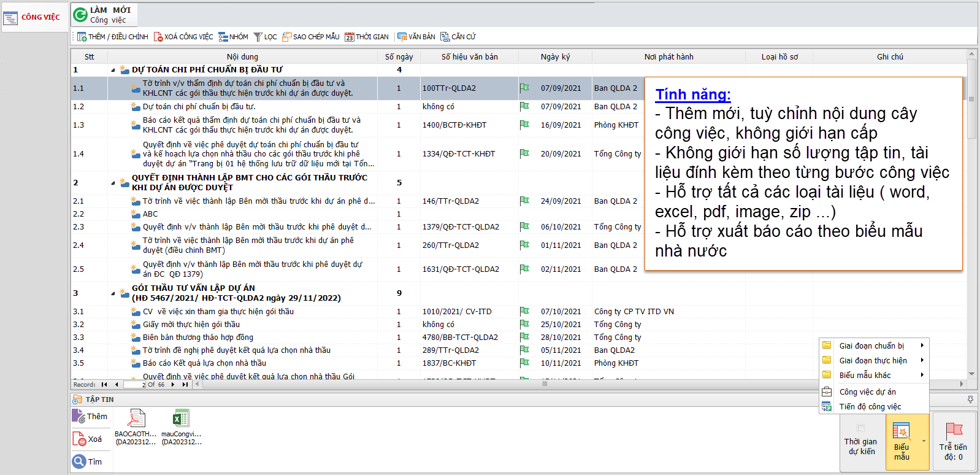Toggle the green flag on row 1.2
This screenshot has width=980, height=475.
524,106
